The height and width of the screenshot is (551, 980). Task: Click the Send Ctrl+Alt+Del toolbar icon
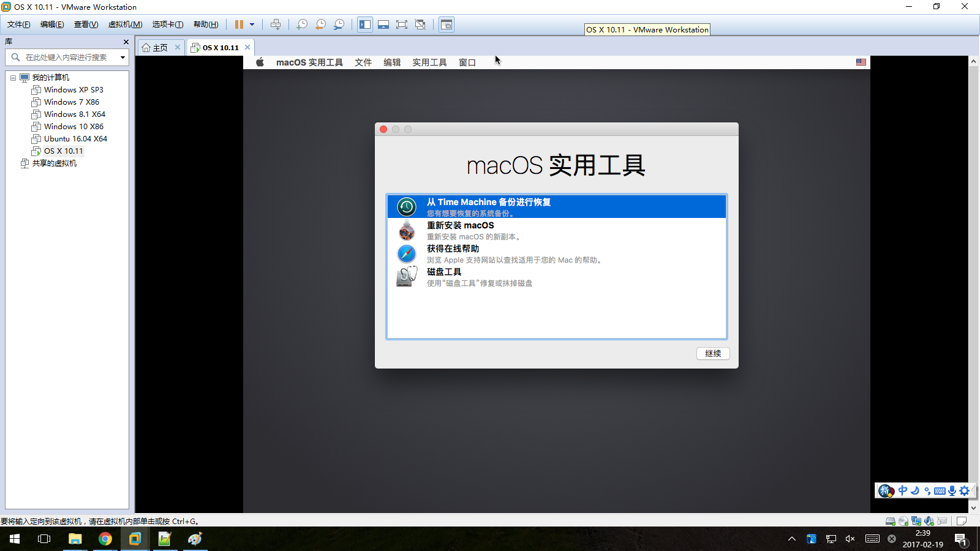click(276, 24)
